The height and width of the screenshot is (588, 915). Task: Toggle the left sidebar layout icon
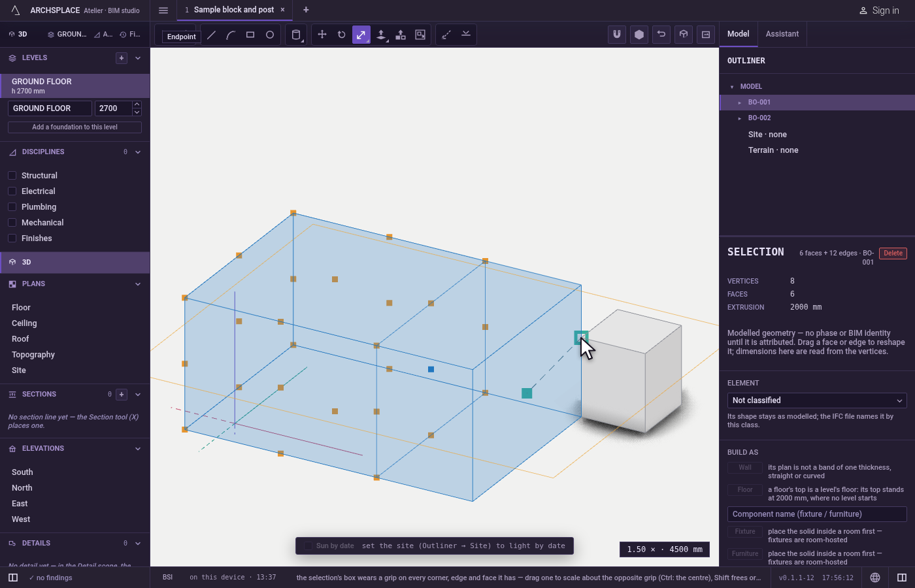pyautogui.click(x=13, y=578)
